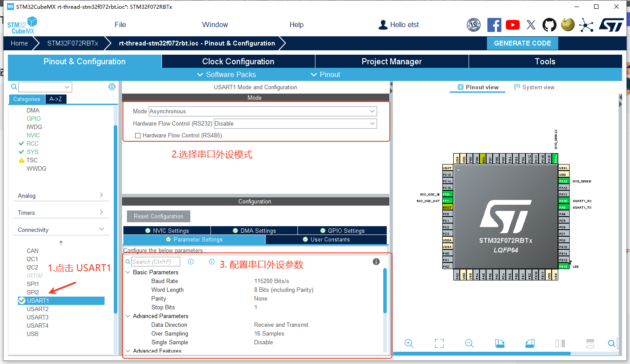This screenshot has width=630, height=364.
Task: Click the parameter search field
Action: pyautogui.click(x=156, y=262)
